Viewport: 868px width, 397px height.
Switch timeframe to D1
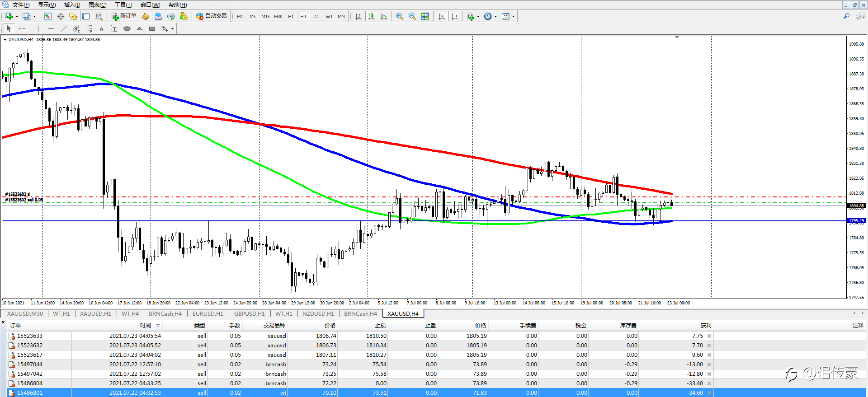(x=316, y=16)
